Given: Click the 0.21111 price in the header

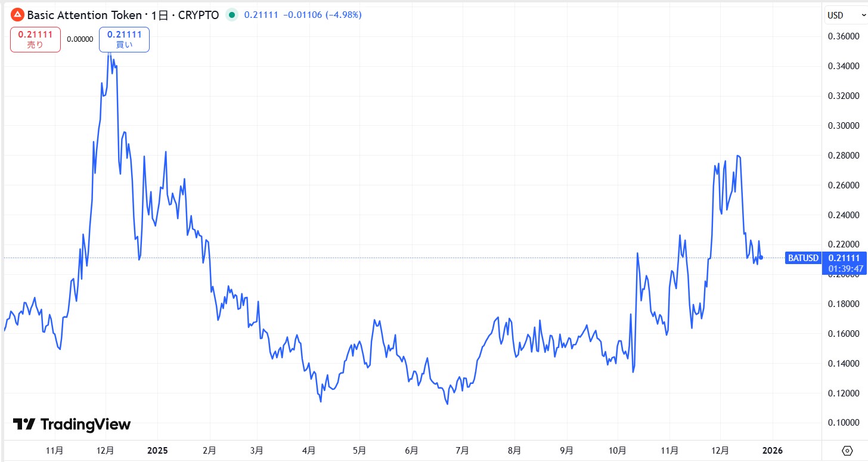Looking at the screenshot, I should coord(261,14).
